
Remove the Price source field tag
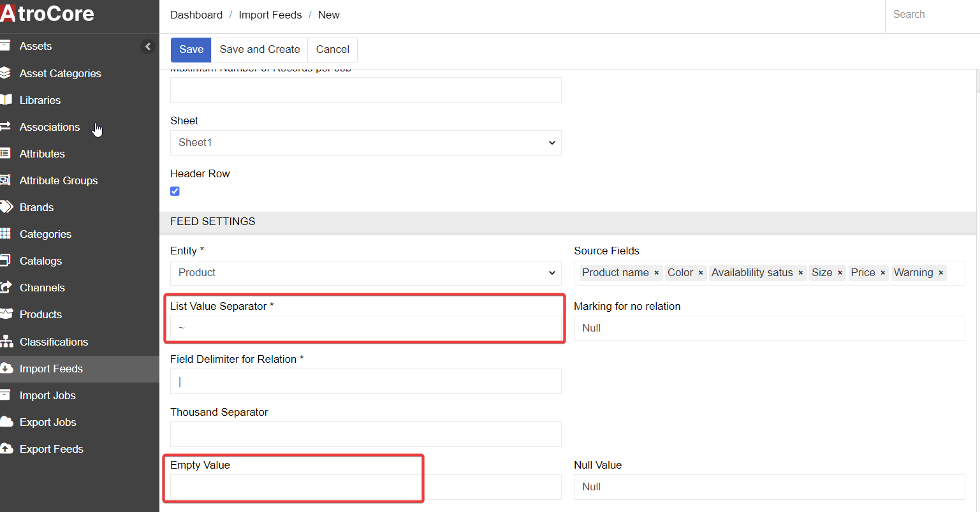pos(883,273)
